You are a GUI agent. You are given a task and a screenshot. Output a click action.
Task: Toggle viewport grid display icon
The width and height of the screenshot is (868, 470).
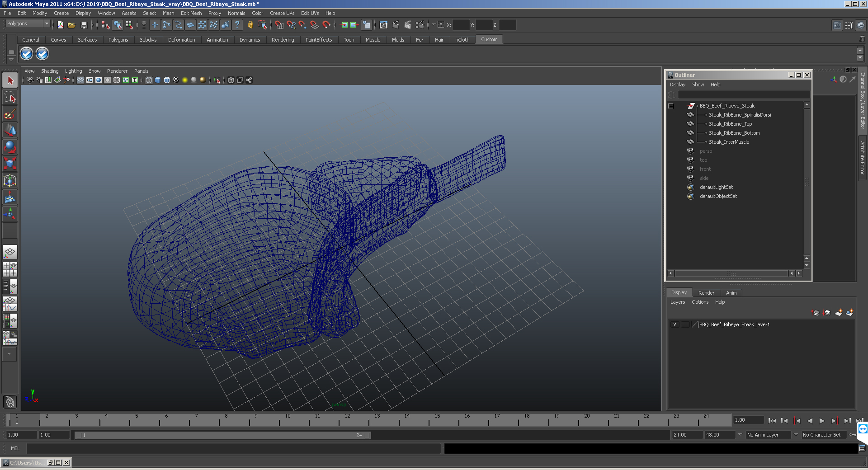pyautogui.click(x=80, y=80)
